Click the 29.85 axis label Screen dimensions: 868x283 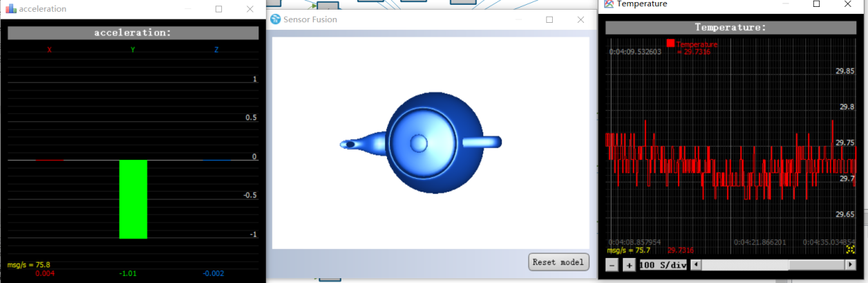click(x=845, y=71)
